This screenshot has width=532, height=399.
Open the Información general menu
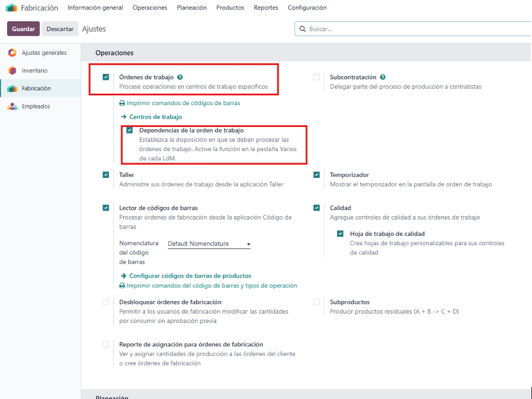(95, 8)
